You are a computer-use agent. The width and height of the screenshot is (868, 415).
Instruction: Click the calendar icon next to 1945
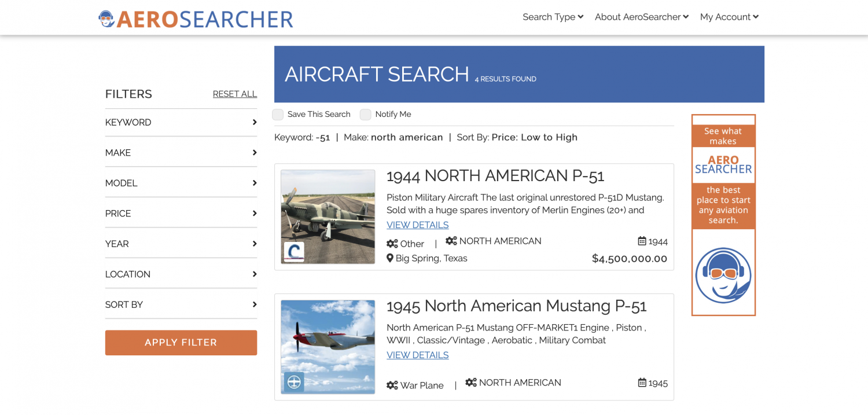[x=642, y=383]
